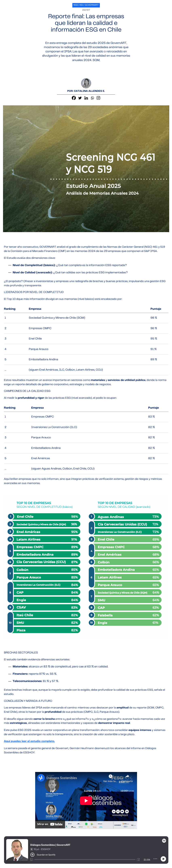172x868 pixels.
Task: Click the Screening NCG 461 cover image
Action: point(86,168)
